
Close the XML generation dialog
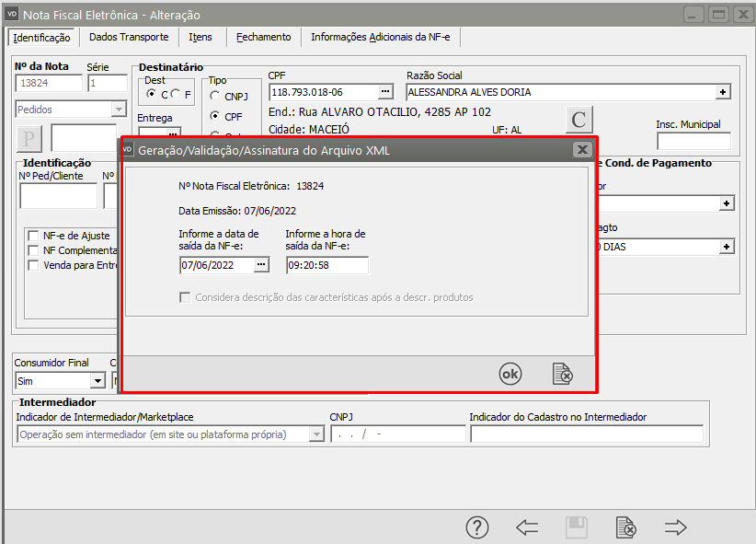(x=581, y=149)
